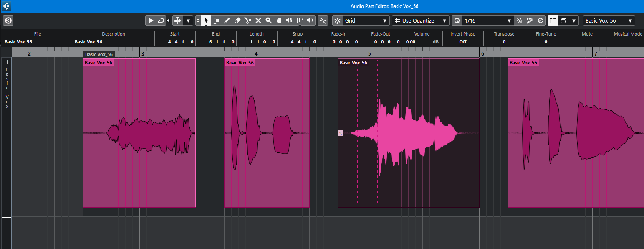Click the Description column header
This screenshot has width=644, height=249.
click(114, 34)
